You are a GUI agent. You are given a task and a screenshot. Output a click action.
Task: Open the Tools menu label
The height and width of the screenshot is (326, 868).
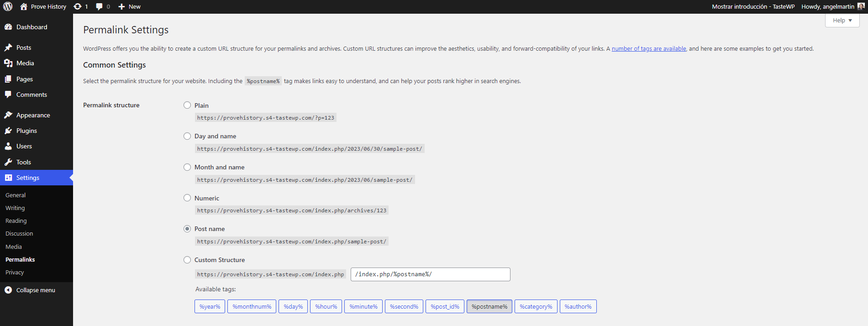[24, 162]
